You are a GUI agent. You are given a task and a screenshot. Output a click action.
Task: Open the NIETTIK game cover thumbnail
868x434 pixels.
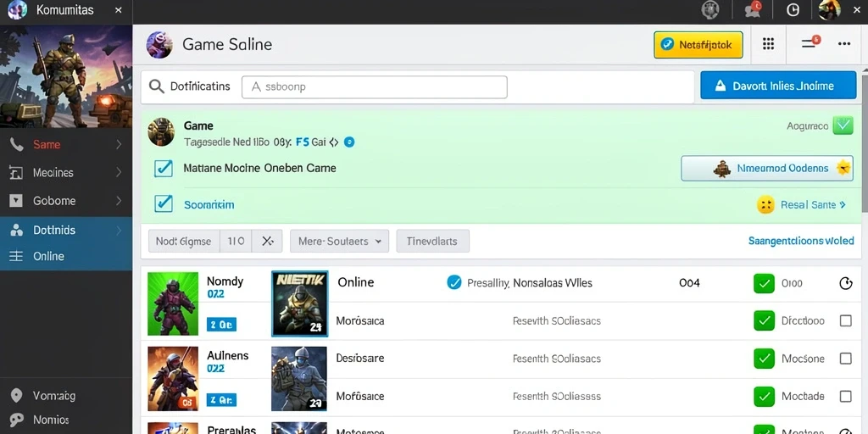(299, 303)
